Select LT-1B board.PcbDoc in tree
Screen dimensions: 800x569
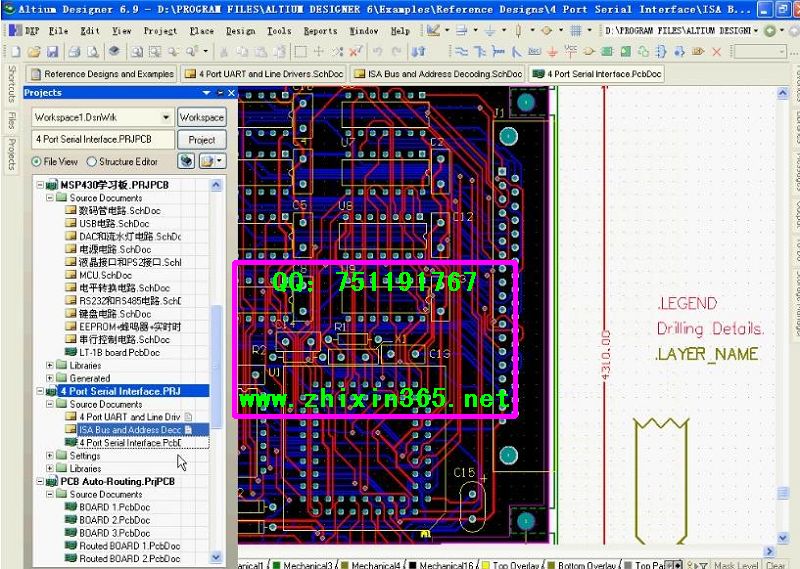pos(119,353)
